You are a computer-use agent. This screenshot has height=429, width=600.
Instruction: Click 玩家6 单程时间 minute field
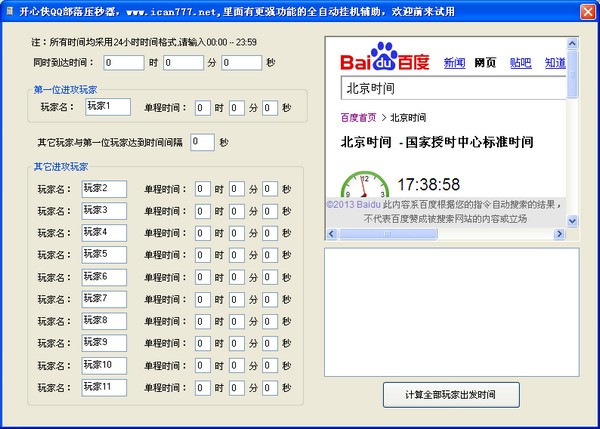[x=236, y=277]
